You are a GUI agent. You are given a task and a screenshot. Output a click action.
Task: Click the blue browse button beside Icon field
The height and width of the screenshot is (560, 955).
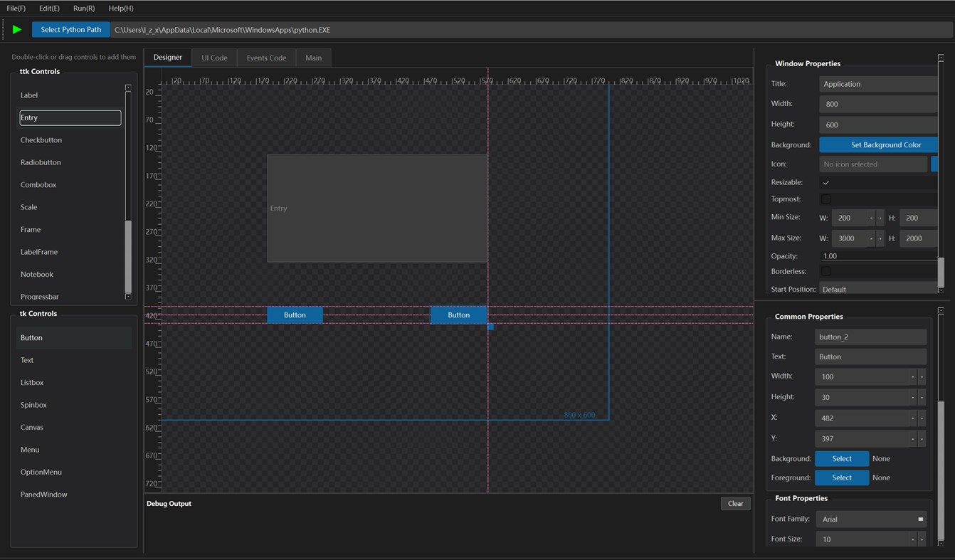pos(934,164)
